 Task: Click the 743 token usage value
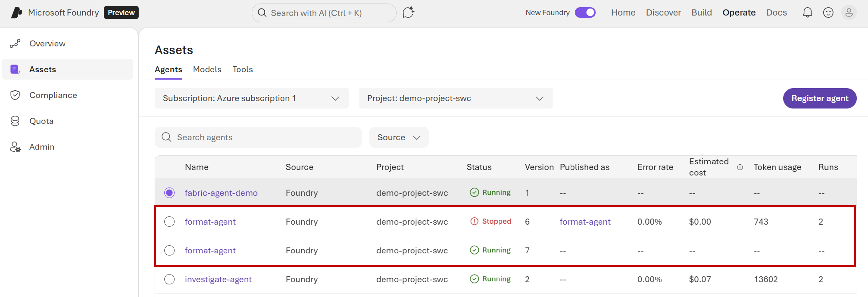pyautogui.click(x=761, y=222)
